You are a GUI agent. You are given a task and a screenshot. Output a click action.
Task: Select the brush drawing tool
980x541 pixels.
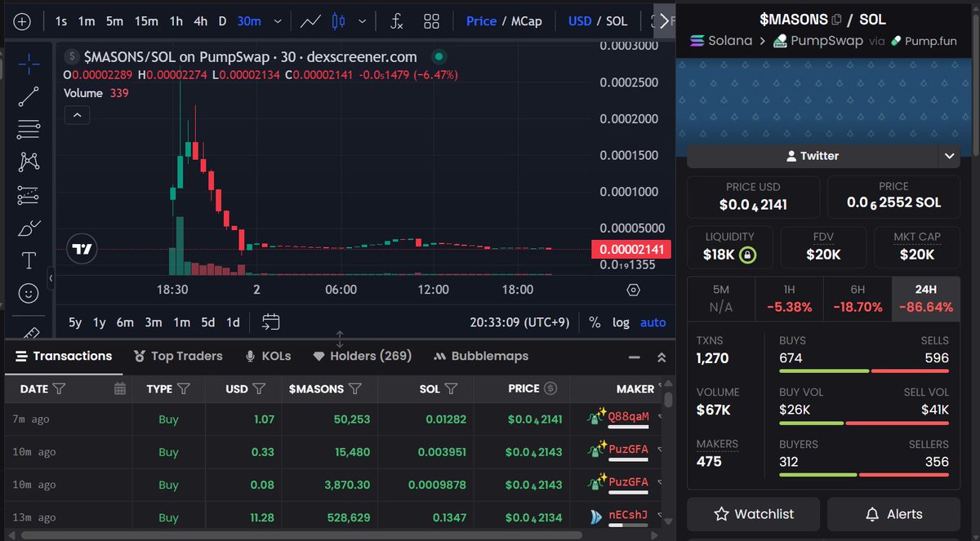(29, 228)
